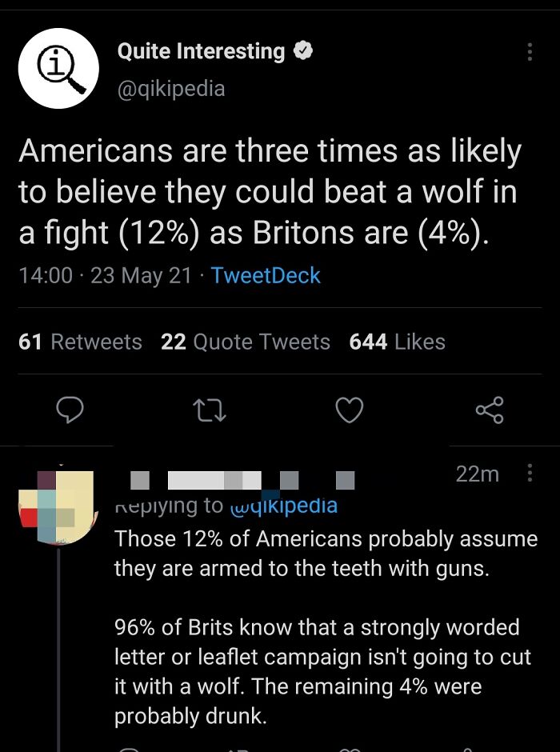Retweet using the retweet arrows icon

coord(210,410)
